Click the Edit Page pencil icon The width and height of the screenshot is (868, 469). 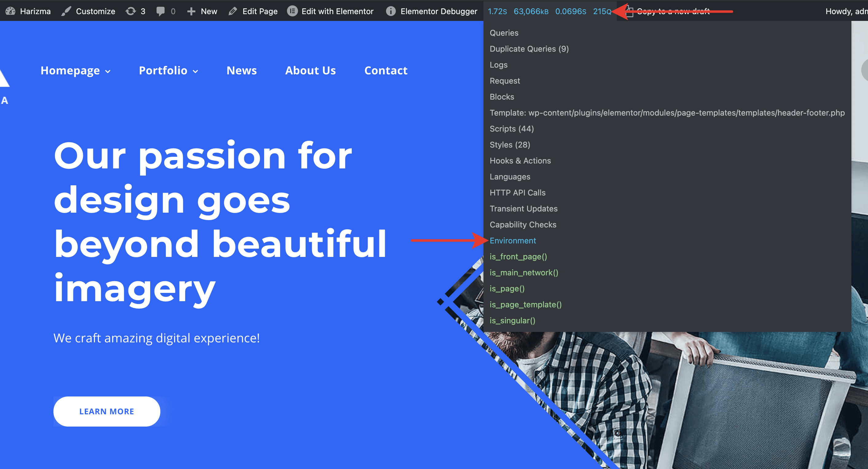pos(233,11)
